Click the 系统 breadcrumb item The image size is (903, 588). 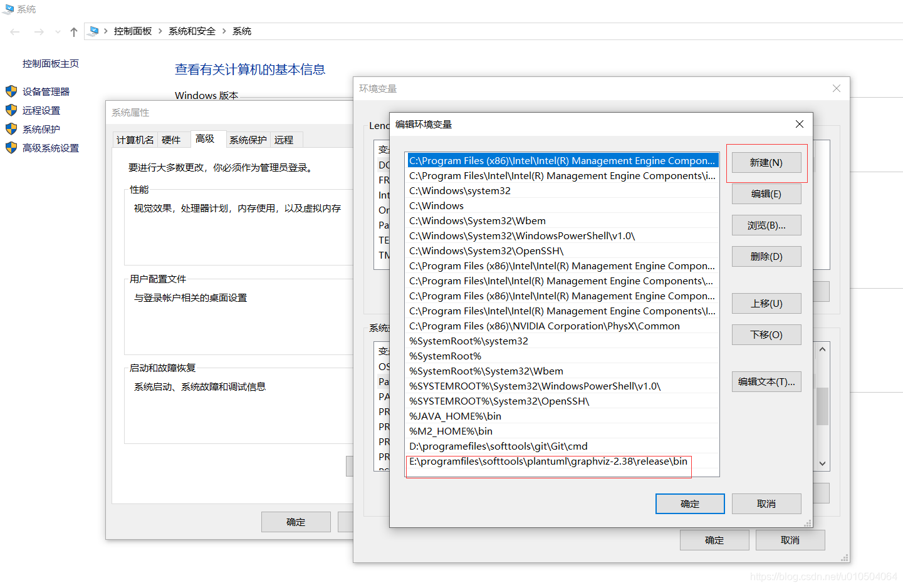pos(242,31)
